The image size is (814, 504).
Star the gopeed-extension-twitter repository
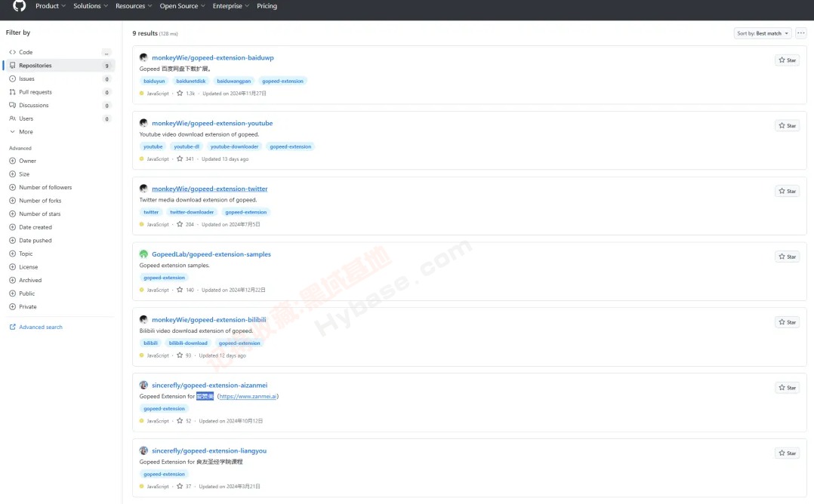click(x=787, y=191)
